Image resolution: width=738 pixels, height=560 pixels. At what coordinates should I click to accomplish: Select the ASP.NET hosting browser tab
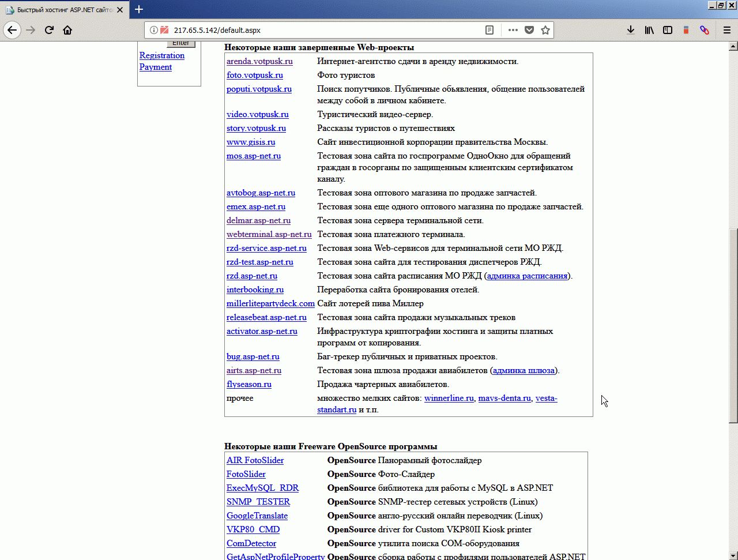(x=65, y=10)
